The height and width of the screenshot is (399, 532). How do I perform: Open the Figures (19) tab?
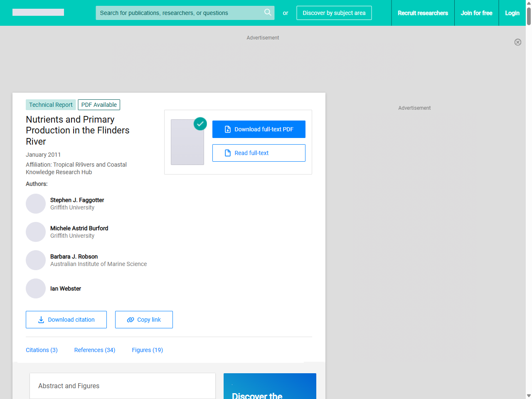click(x=147, y=350)
